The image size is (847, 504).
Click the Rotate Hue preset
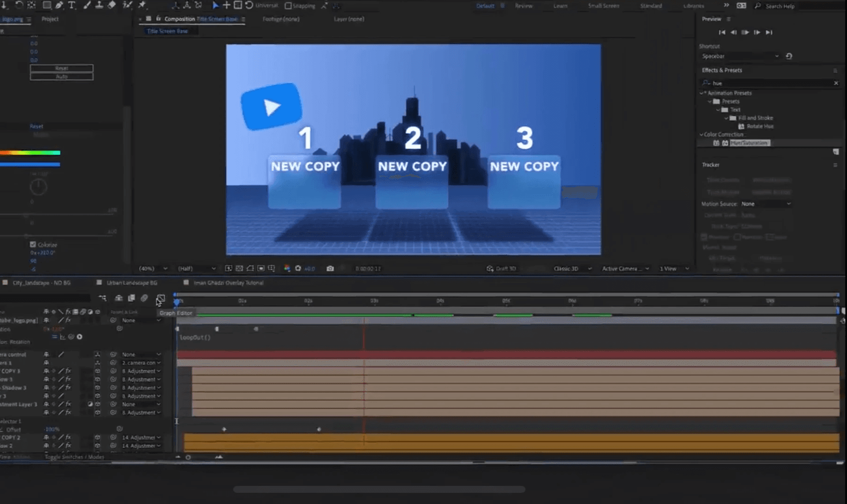tap(760, 126)
